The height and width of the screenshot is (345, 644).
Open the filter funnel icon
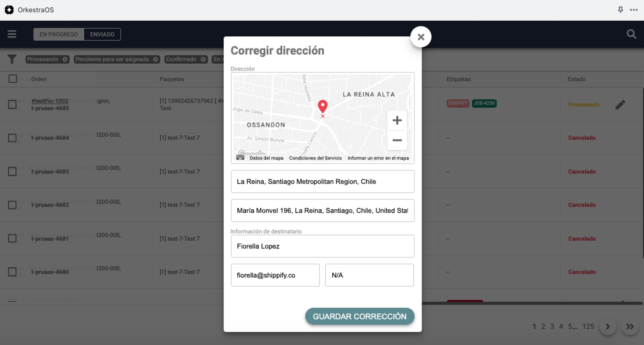point(12,59)
